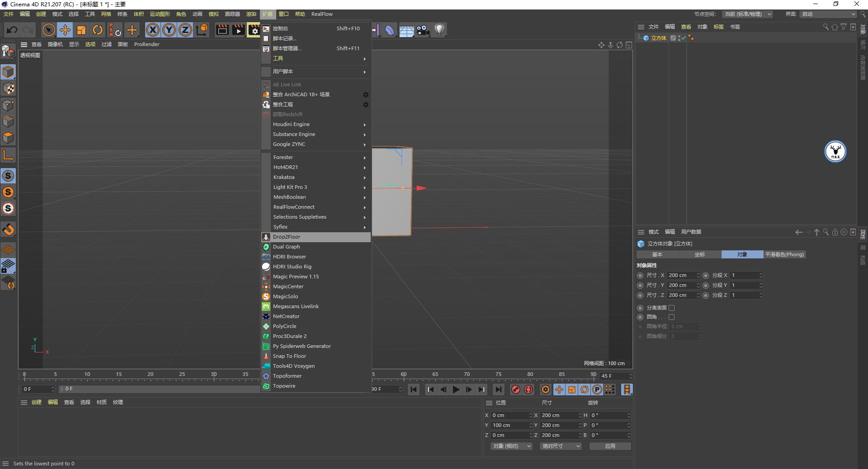Switch to 平滑着色(Phong) tab
Image resolution: width=868 pixels, height=469 pixels.
coord(785,254)
